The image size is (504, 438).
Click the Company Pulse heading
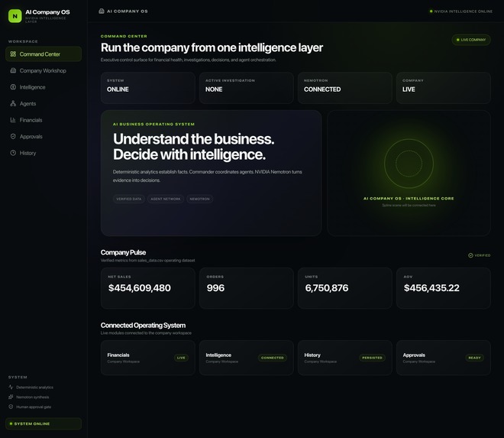[x=123, y=252]
